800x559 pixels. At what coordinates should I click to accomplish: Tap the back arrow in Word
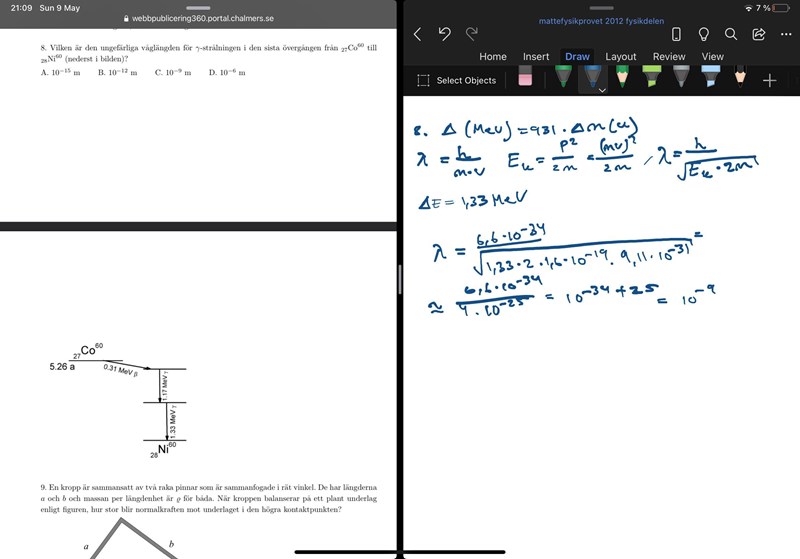417,34
